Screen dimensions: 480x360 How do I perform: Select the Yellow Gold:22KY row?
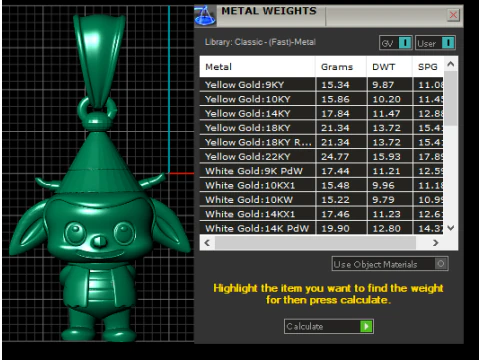click(321, 156)
